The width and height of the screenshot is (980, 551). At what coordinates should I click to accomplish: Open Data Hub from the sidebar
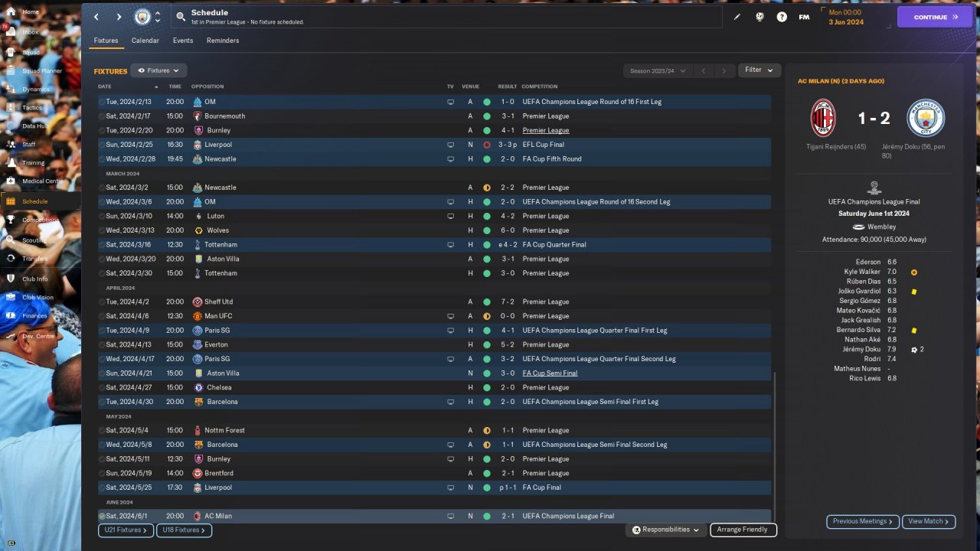(34, 126)
